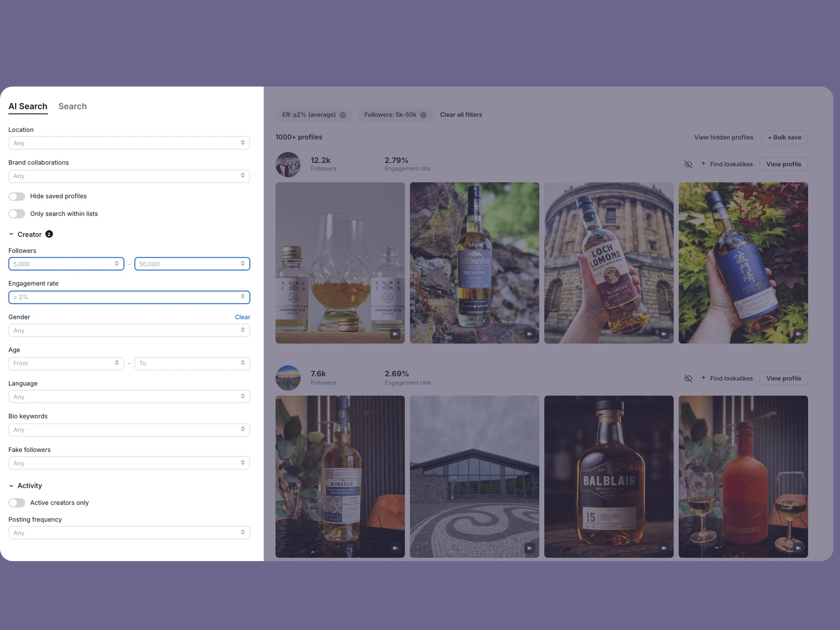Click video icon on Loch Lomond post
This screenshot has height=630, width=840.
click(x=664, y=334)
